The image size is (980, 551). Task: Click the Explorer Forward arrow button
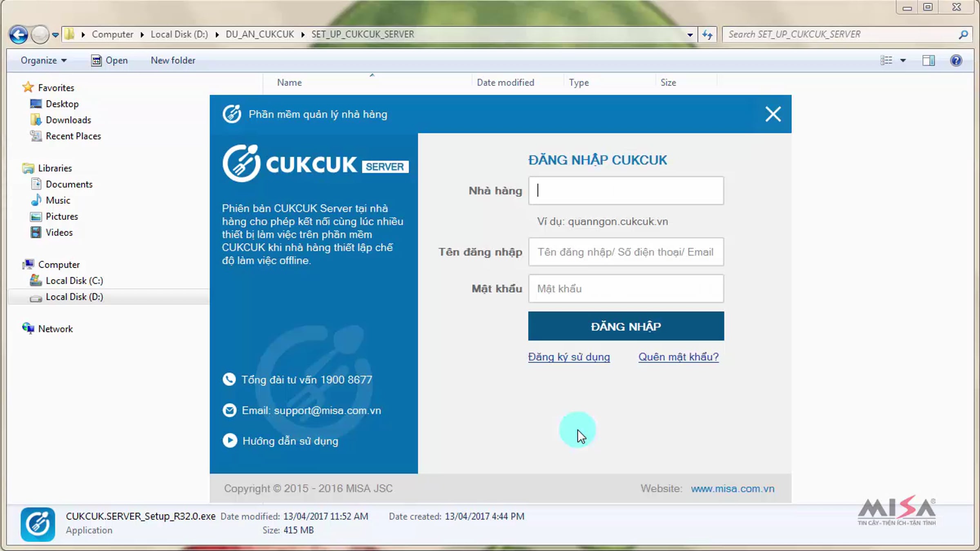pyautogui.click(x=40, y=34)
